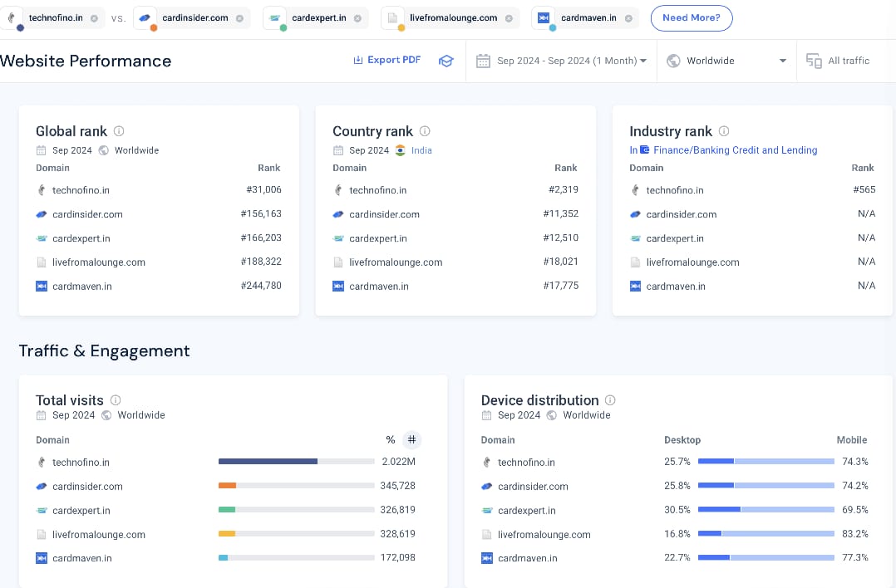This screenshot has height=588, width=896.
Task: Remove cardexpert.in from the comparison bar
Action: [x=357, y=18]
